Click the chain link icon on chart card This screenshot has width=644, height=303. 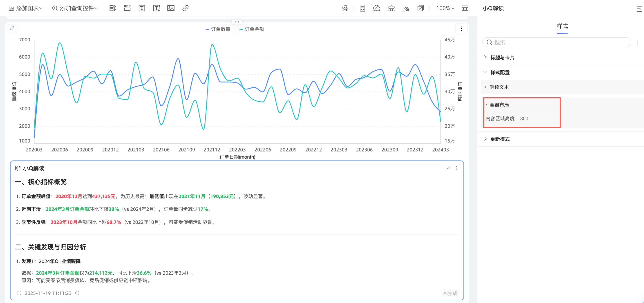[12, 28]
